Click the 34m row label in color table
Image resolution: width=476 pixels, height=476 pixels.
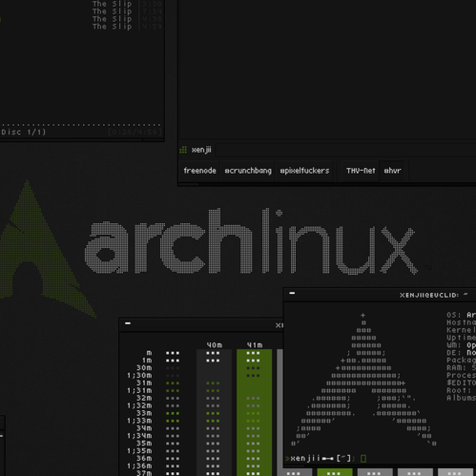144,428
